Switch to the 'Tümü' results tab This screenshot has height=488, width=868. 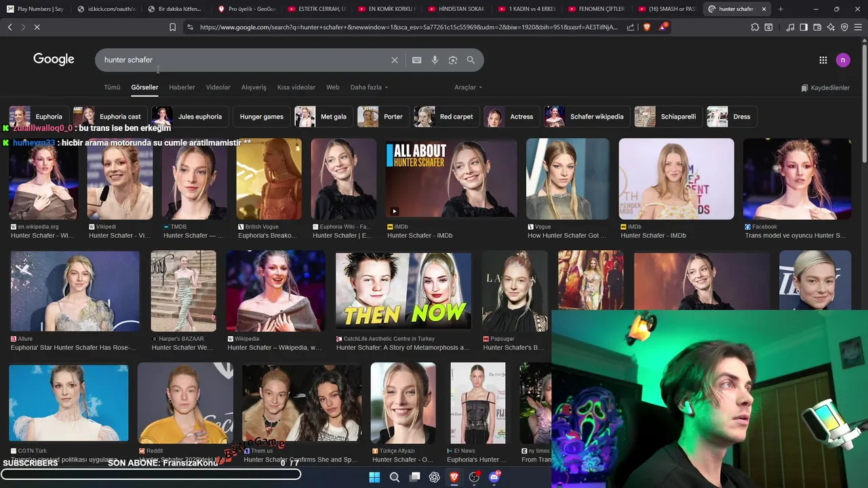(x=112, y=87)
